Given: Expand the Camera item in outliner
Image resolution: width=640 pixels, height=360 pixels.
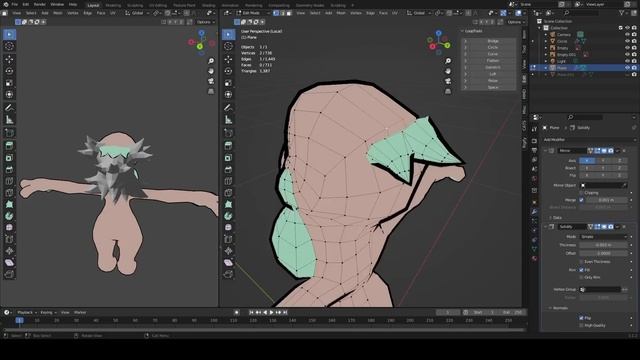Looking at the screenshot, I should pyautogui.click(x=546, y=35).
